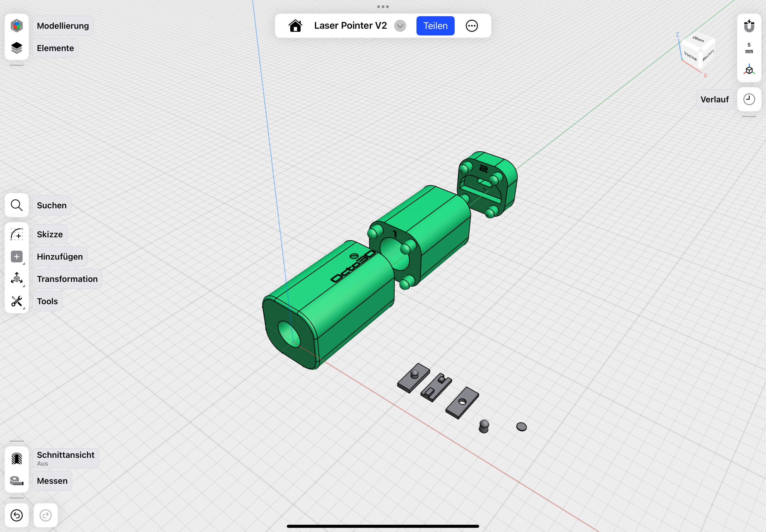Open the Modellierung workspace cube icon
766x532 pixels.
pyautogui.click(x=17, y=26)
